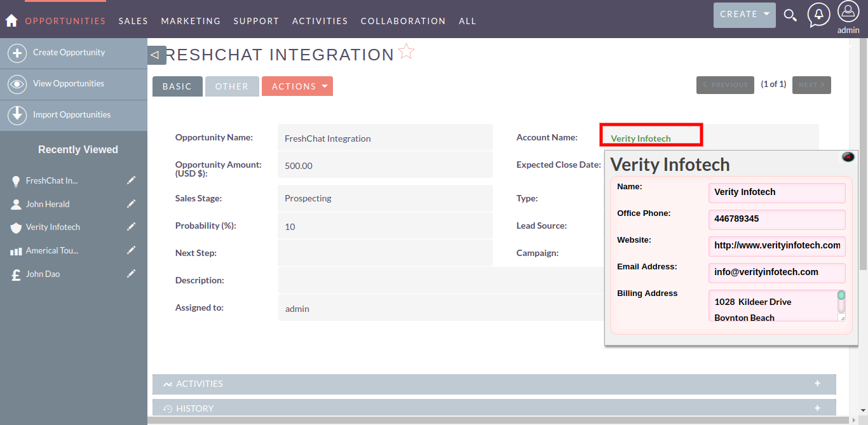Click the Sales Stage value Prospecting

(308, 198)
